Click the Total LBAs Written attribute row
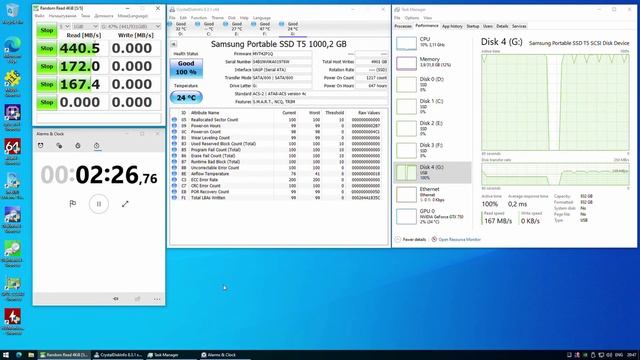Image resolution: width=640 pixels, height=360 pixels. pos(278,198)
